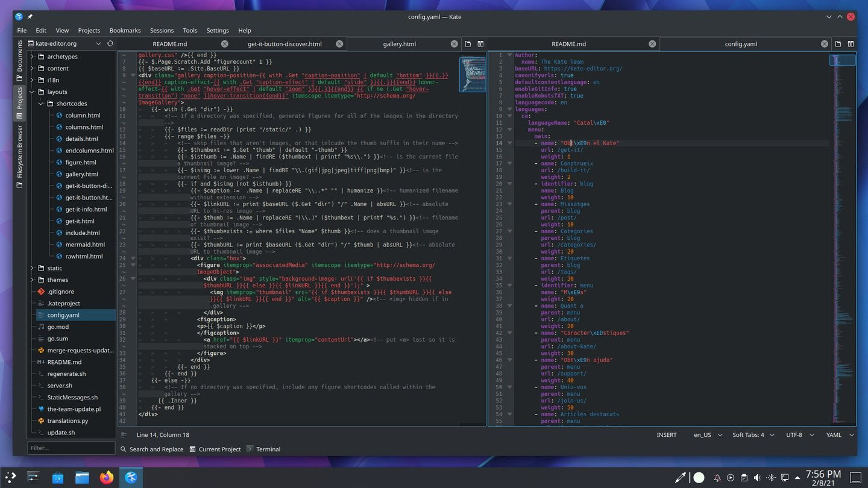
Task: Toggle the Search and Replace panel
Action: point(151,449)
